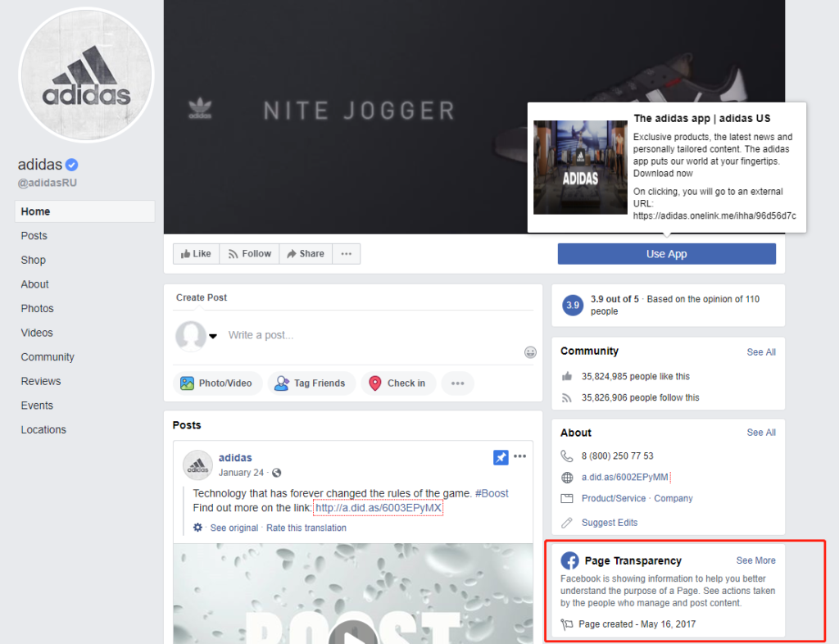Click Tag Friends button
Screen dimensions: 839x644
coord(311,383)
